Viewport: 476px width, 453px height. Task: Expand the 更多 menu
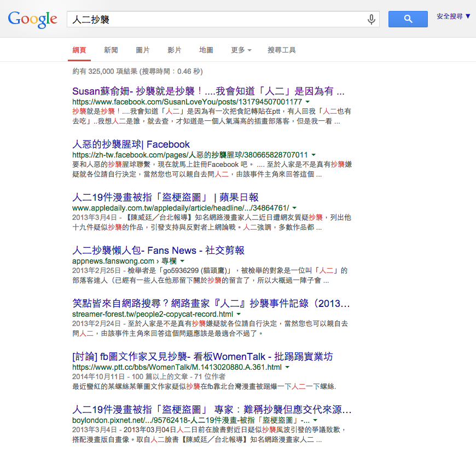pos(241,50)
